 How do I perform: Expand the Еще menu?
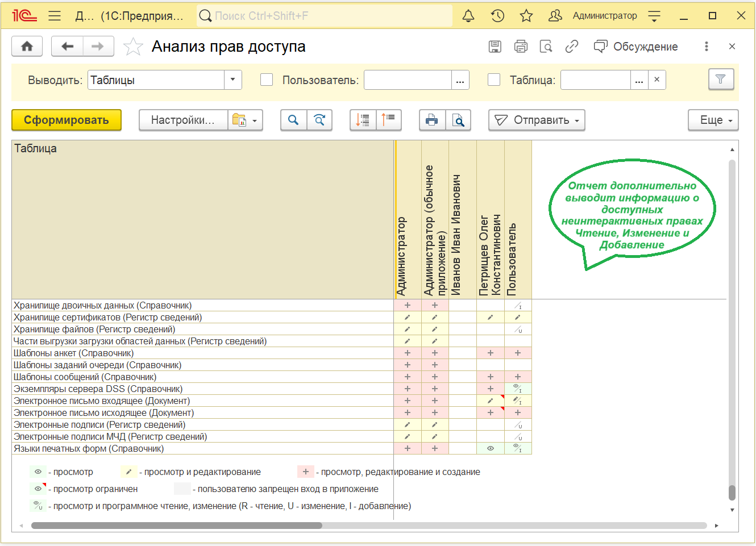(713, 120)
